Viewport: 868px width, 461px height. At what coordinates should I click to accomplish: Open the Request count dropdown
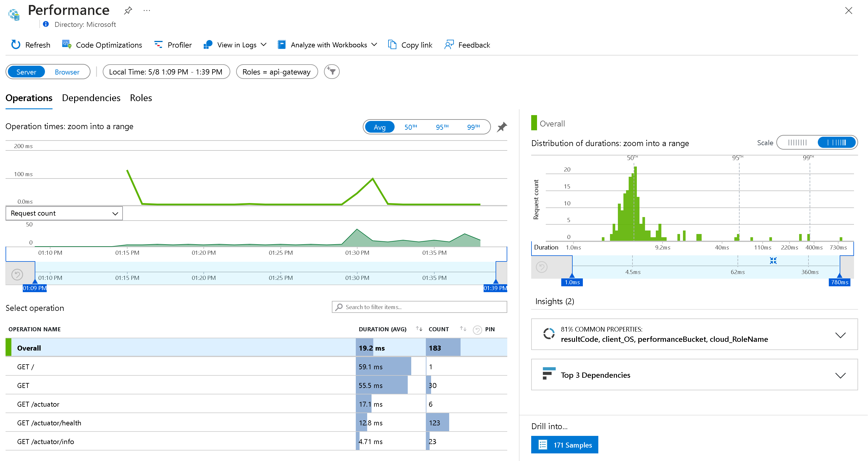point(64,213)
